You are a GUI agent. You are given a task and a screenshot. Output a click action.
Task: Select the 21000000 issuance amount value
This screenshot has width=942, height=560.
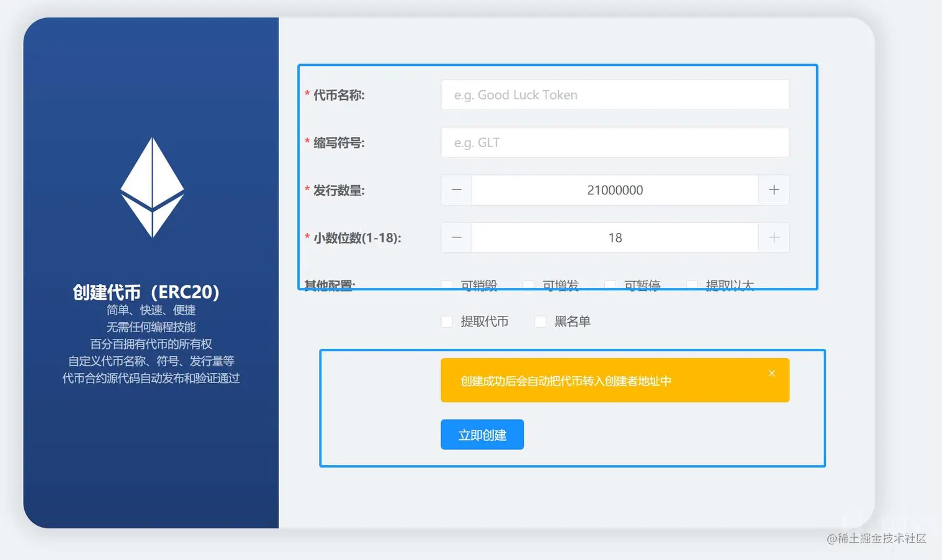click(x=615, y=190)
